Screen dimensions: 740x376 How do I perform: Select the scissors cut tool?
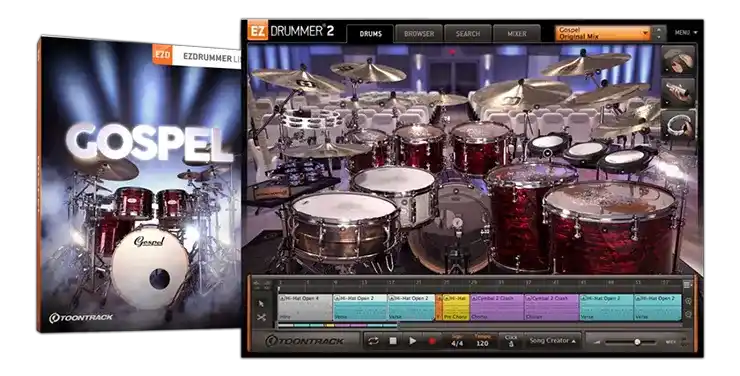[261, 318]
